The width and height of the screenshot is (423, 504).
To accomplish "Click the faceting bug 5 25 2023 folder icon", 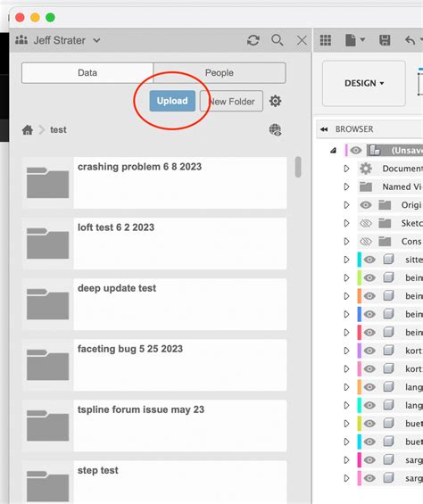I will 47,365.
